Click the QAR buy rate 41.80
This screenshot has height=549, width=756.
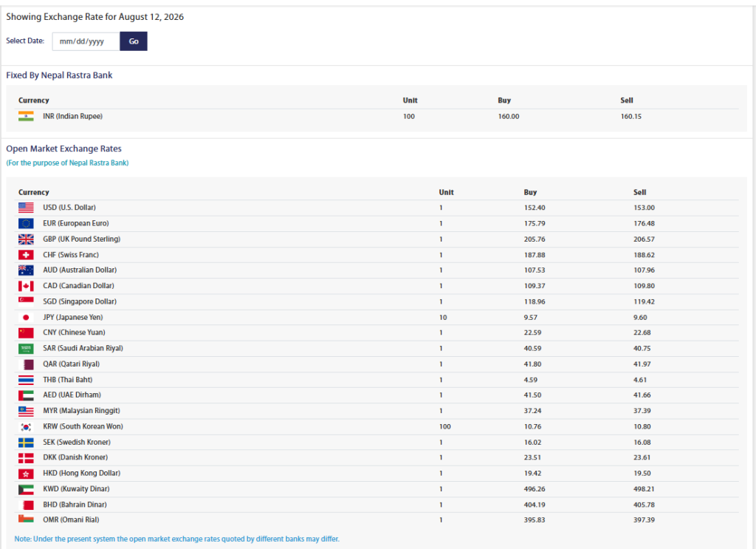click(533, 364)
